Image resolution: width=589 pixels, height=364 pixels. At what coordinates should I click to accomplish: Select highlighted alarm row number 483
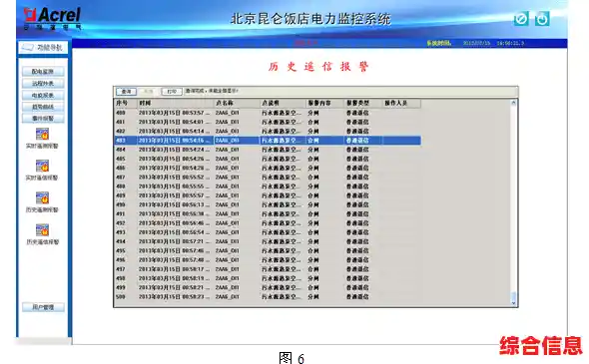point(268,141)
